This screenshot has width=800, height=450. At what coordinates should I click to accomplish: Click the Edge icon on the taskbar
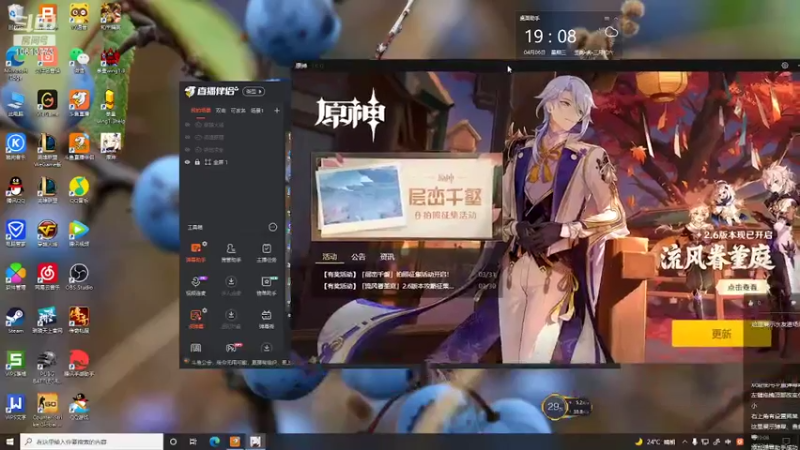214,441
